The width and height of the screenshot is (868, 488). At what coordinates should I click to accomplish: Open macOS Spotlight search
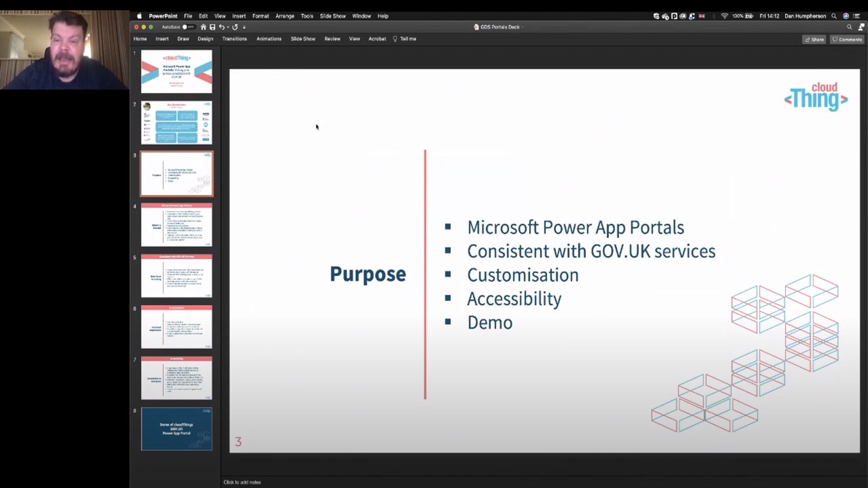point(834,16)
